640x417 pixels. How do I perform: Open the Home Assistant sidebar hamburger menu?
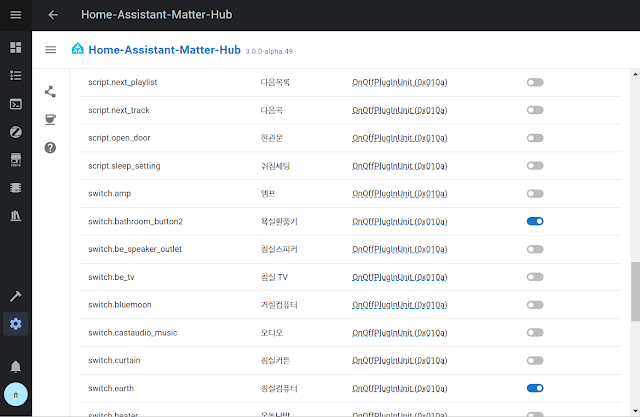click(x=16, y=15)
